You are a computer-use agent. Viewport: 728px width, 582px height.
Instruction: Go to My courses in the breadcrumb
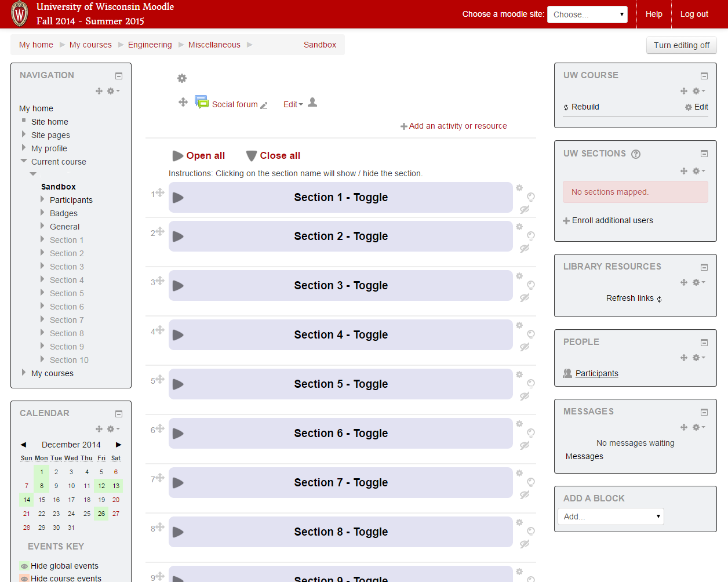90,45
